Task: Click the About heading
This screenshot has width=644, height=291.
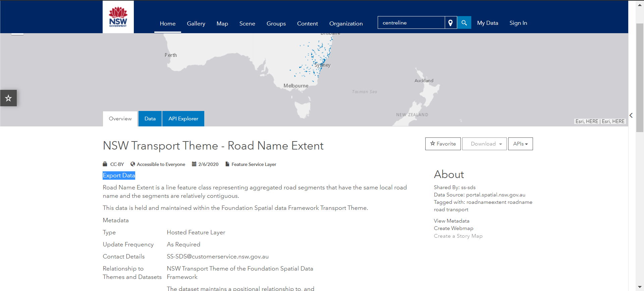Action: pyautogui.click(x=449, y=174)
